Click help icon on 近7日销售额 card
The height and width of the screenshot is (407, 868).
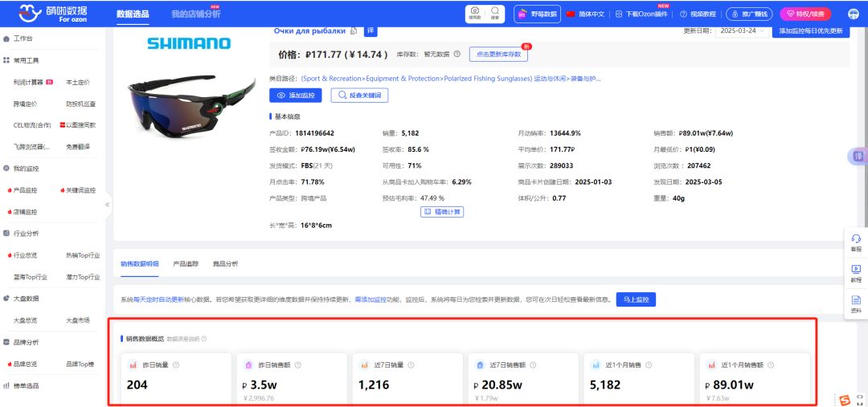pos(534,365)
